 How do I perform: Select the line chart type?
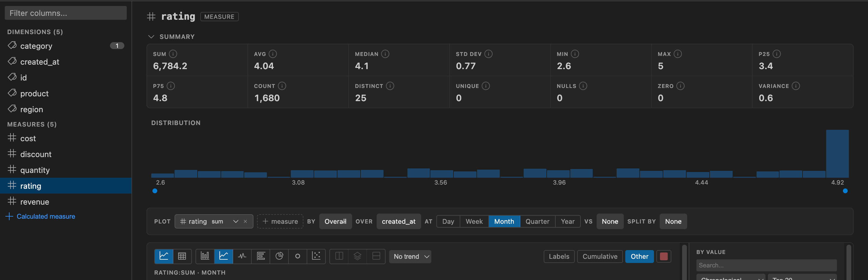point(223,256)
